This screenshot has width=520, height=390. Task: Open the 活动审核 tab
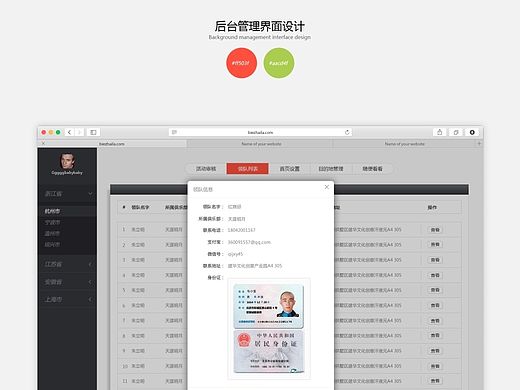(206, 169)
